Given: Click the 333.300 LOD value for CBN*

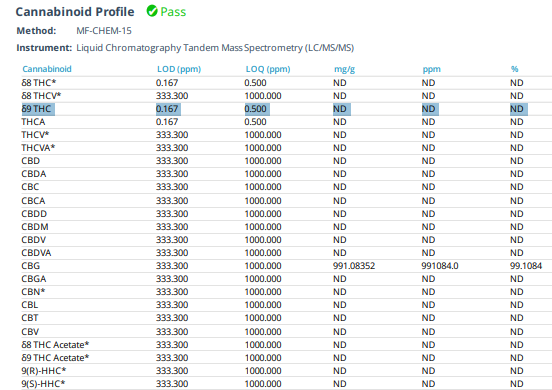Looking at the screenshot, I should click(172, 292).
